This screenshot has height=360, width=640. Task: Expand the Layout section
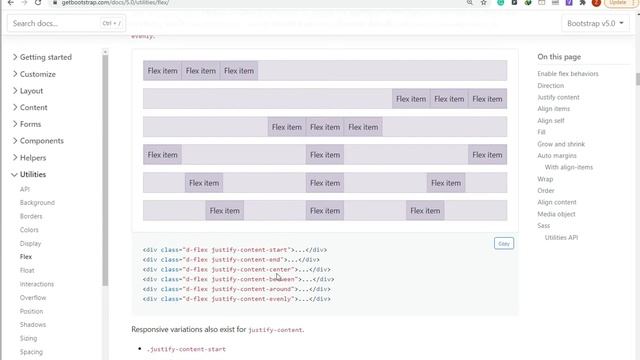tap(28, 91)
